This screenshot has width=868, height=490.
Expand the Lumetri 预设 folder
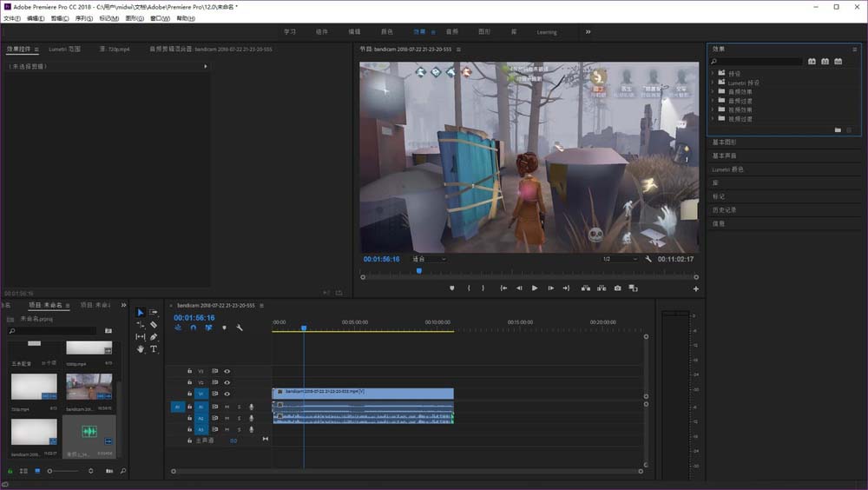(x=713, y=83)
